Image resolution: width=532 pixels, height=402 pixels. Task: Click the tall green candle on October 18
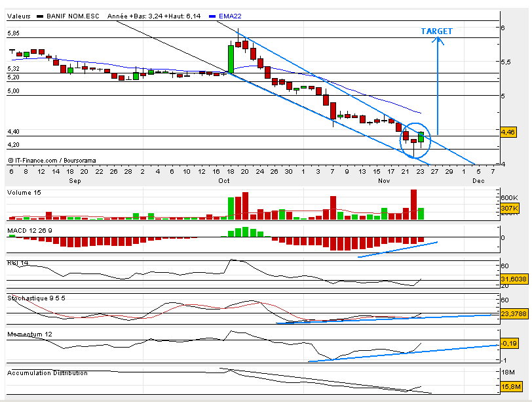click(231, 59)
